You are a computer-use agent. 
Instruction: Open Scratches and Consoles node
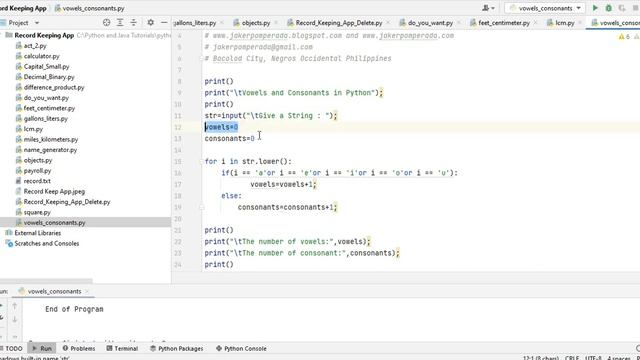(x=47, y=243)
